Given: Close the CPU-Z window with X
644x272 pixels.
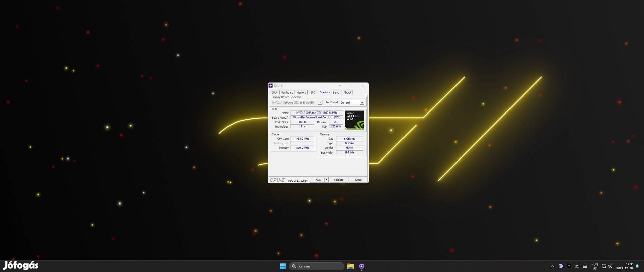Looking at the screenshot, I should 363,86.
